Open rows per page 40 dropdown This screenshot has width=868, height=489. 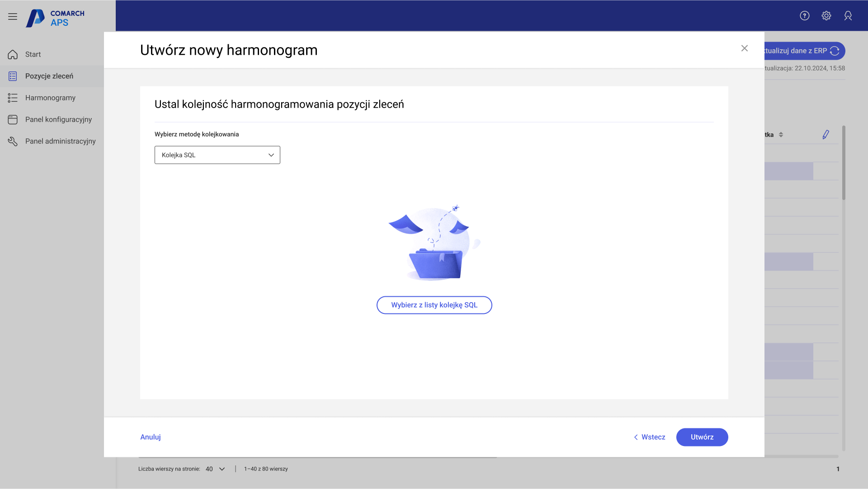(215, 469)
